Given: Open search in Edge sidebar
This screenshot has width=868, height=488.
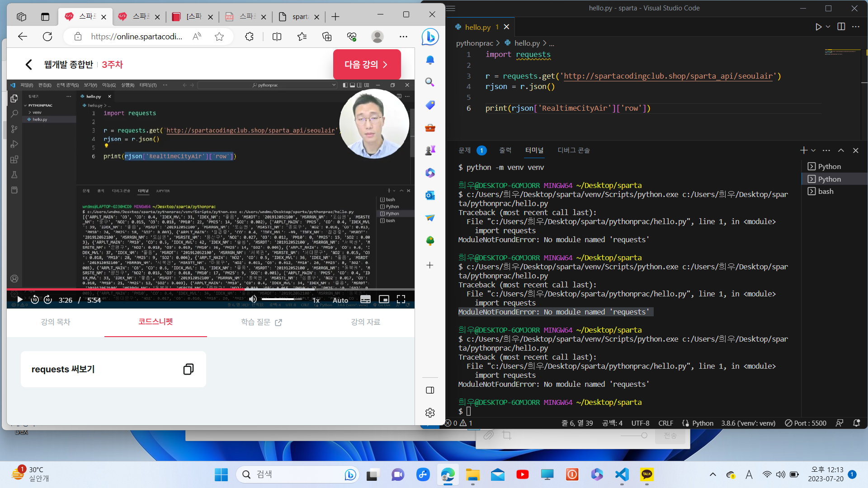Looking at the screenshot, I should [430, 82].
